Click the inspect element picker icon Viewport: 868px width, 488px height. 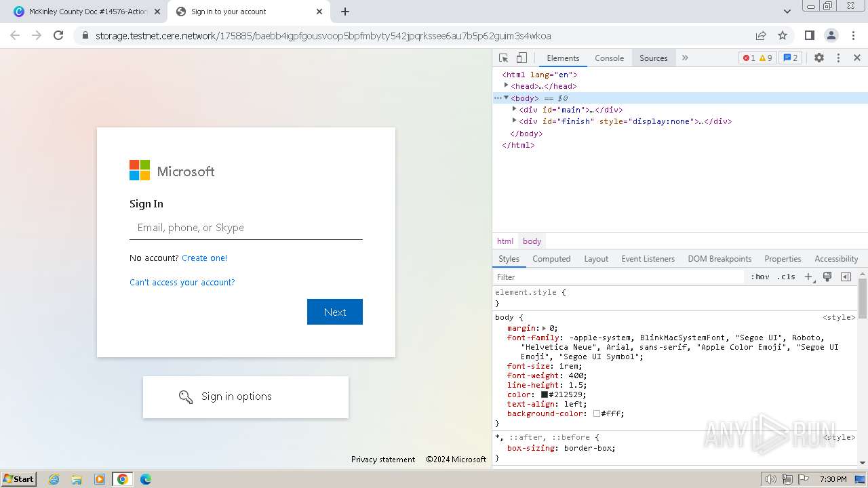tap(503, 58)
